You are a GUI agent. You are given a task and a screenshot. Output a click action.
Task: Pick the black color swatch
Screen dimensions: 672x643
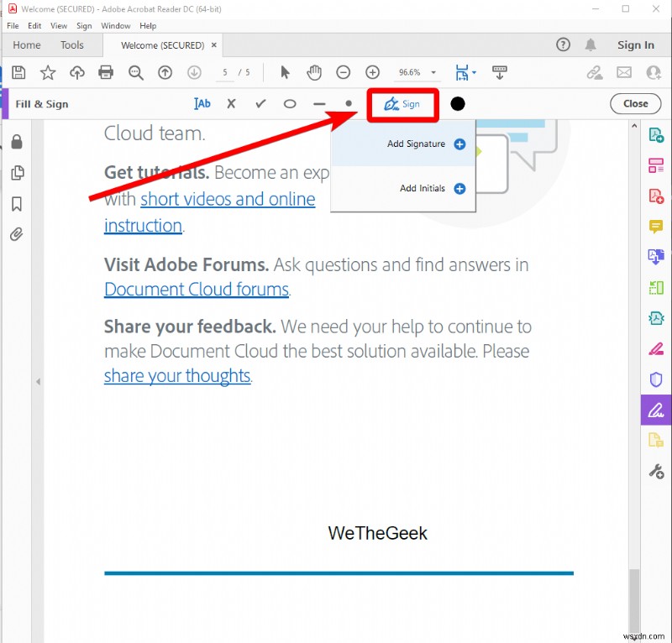tap(458, 103)
